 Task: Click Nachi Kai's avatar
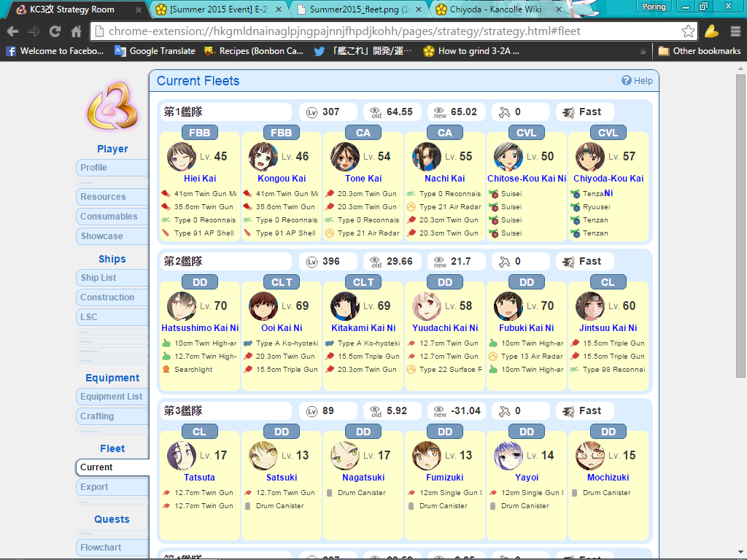427,157
